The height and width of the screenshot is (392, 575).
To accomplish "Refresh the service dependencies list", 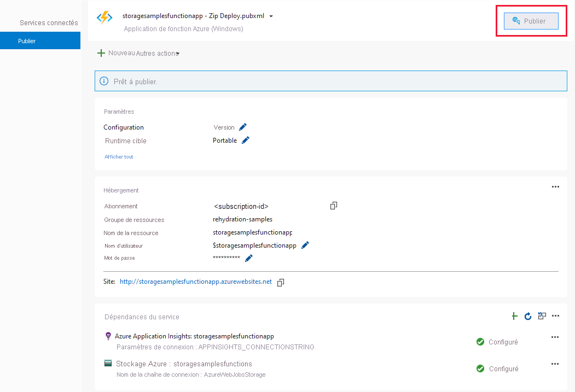I will point(527,316).
